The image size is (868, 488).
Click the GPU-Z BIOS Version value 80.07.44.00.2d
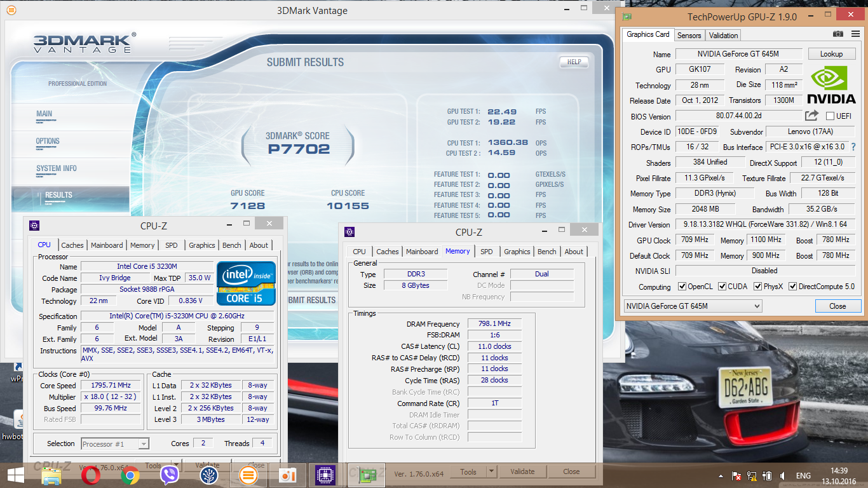[x=738, y=116]
